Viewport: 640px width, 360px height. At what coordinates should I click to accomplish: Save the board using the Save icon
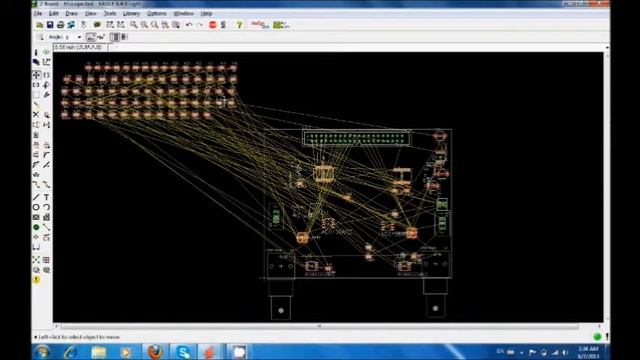[50, 25]
